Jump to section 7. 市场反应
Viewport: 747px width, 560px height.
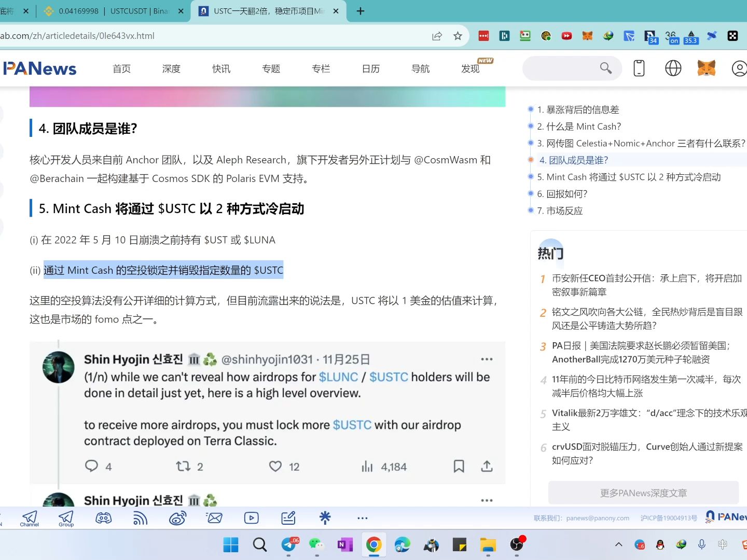click(x=560, y=211)
